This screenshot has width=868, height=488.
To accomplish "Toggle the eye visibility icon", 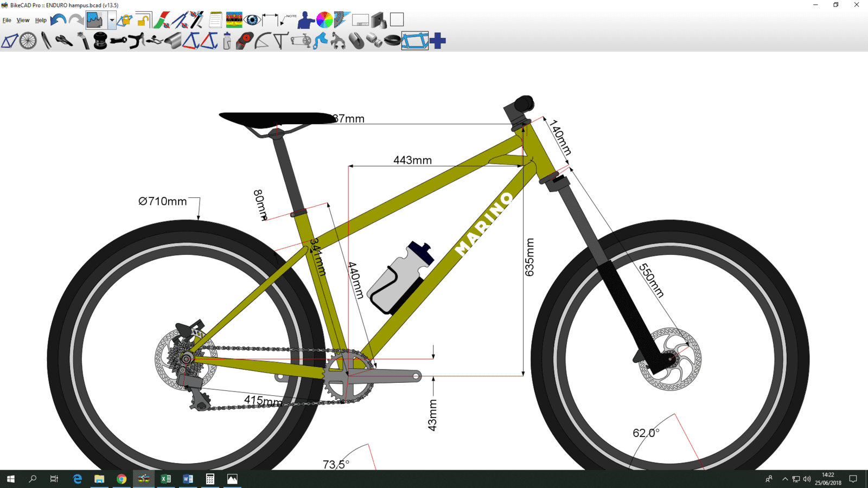I will [x=252, y=20].
